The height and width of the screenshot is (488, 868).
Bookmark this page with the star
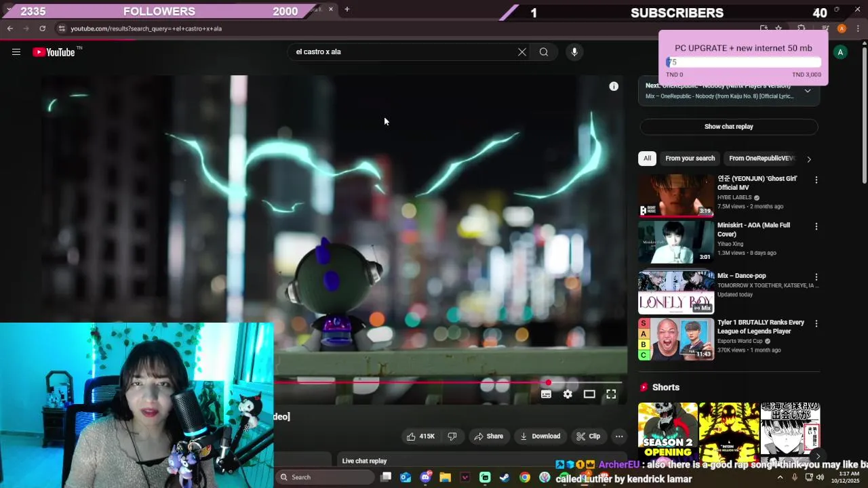[778, 28]
